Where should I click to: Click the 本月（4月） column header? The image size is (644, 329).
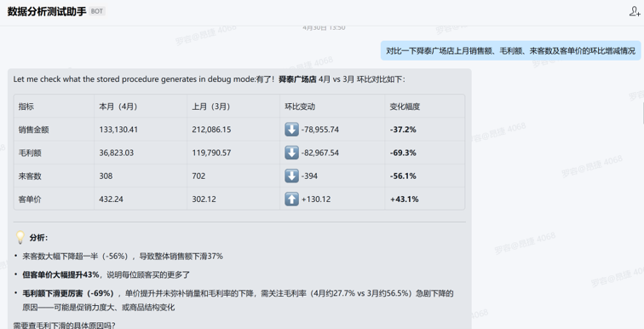tap(118, 107)
